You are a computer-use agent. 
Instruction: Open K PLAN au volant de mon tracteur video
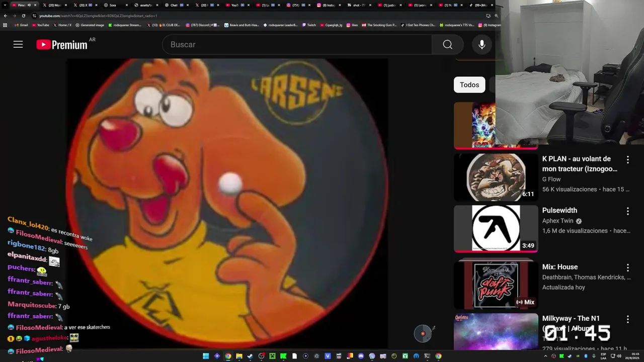[x=580, y=164]
